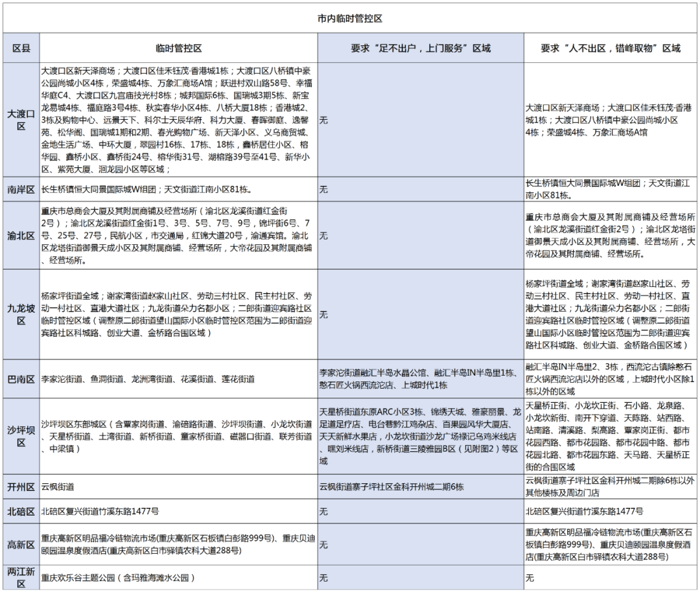Select the 沙坪坝区东部城区 temporary control cell

[x=178, y=436]
